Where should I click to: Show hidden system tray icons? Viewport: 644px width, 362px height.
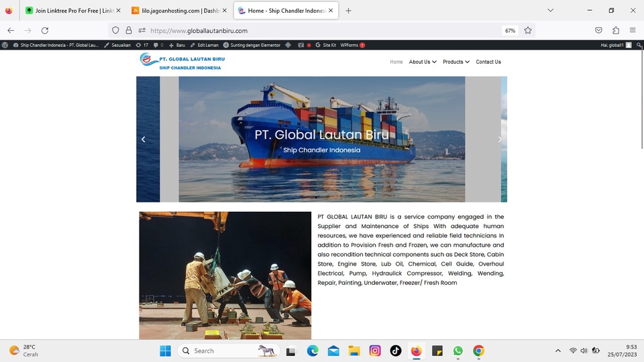pos(557,351)
